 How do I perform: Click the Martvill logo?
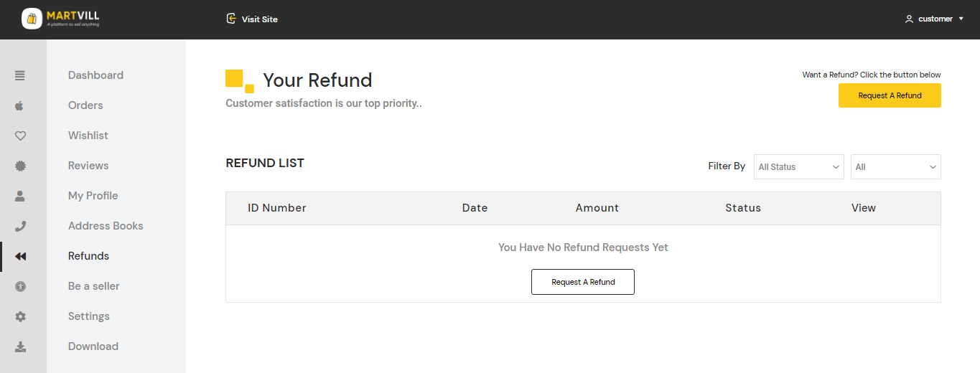(x=61, y=19)
